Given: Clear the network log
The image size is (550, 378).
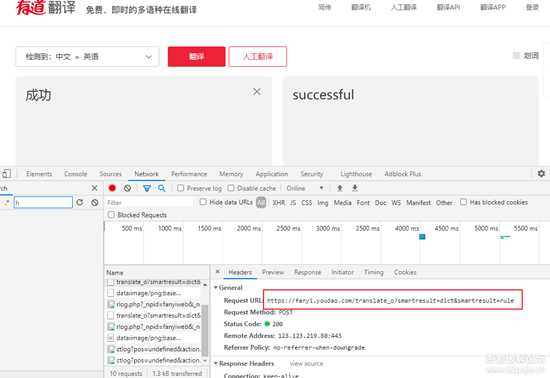Looking at the screenshot, I should 127,188.
